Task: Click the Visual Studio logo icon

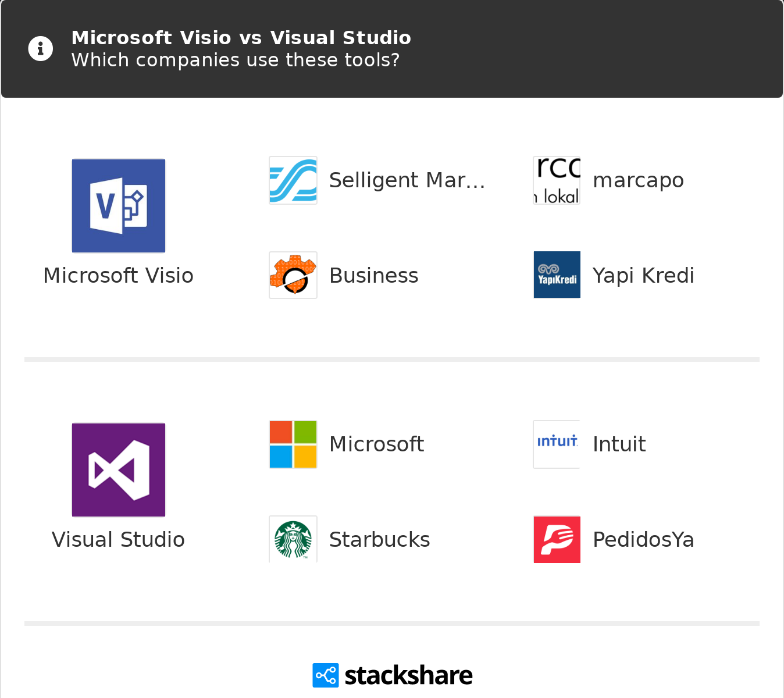Action: 118,469
